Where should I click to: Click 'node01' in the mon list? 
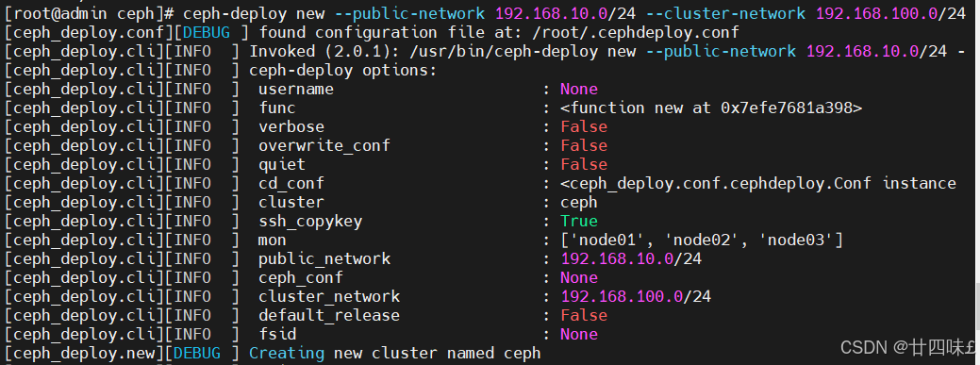click(606, 240)
